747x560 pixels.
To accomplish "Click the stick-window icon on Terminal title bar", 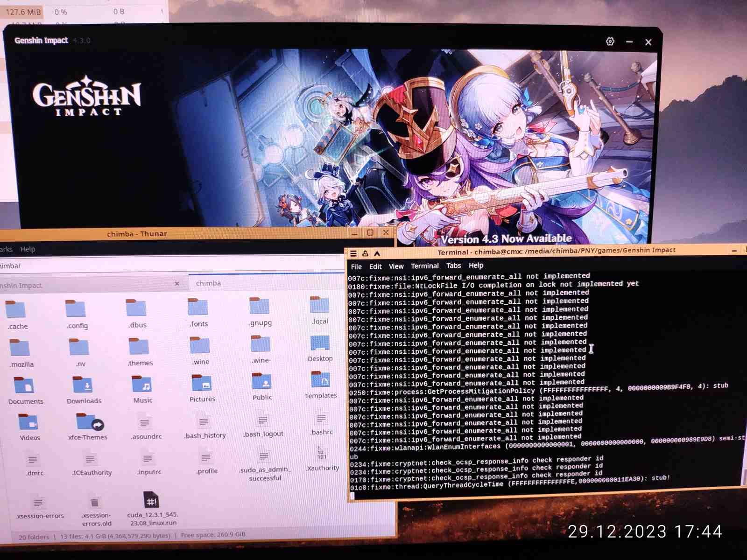I will click(x=365, y=253).
